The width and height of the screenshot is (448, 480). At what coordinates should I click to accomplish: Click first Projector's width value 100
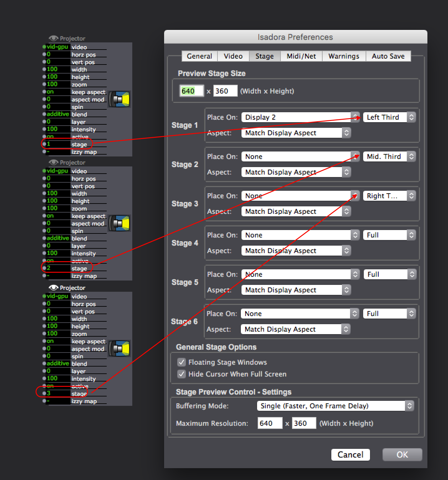[58, 69]
